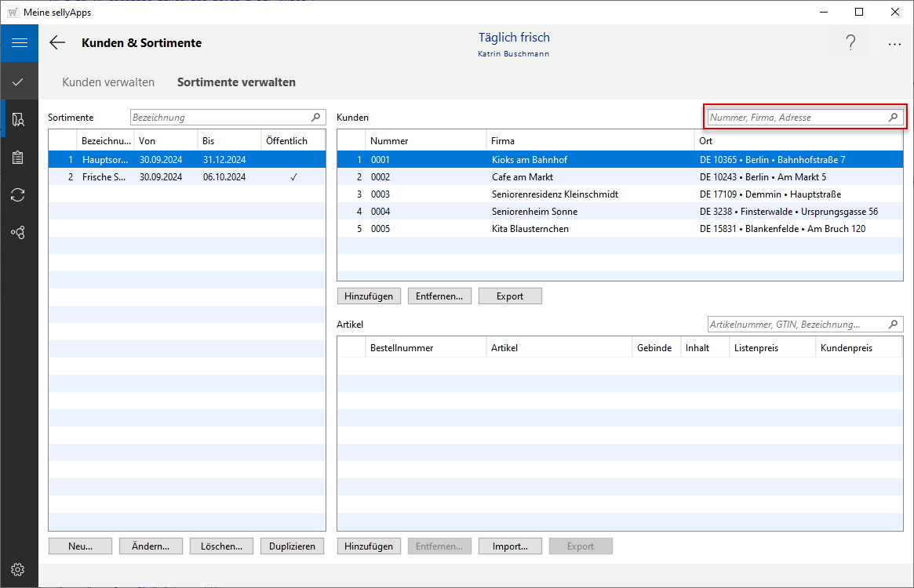Select the Sortimente verwalten tab
Viewport: 914px width, 588px height.
(x=236, y=82)
